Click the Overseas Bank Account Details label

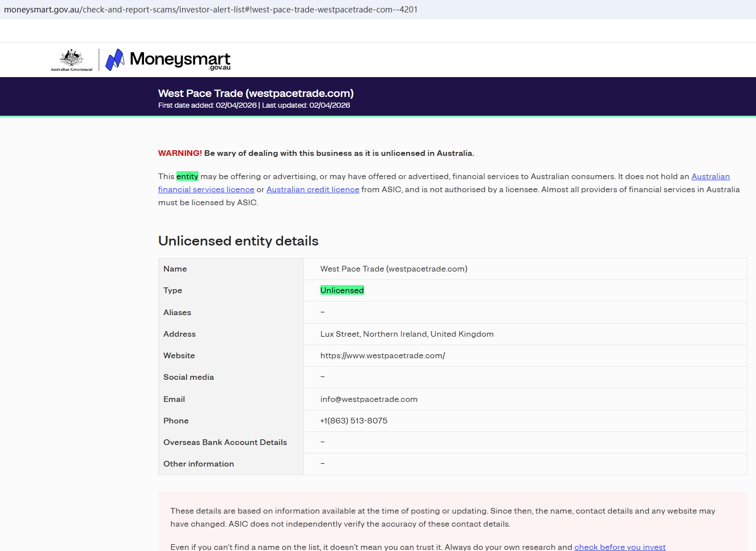pyautogui.click(x=225, y=442)
